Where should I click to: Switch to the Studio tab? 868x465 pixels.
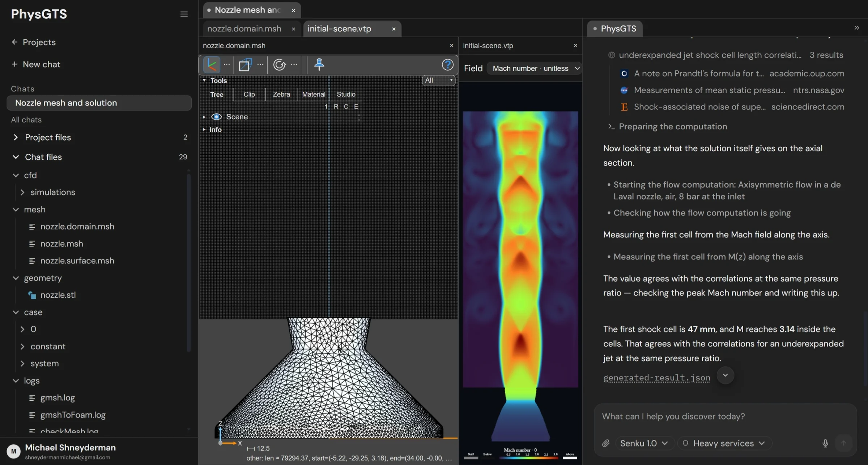coord(346,94)
